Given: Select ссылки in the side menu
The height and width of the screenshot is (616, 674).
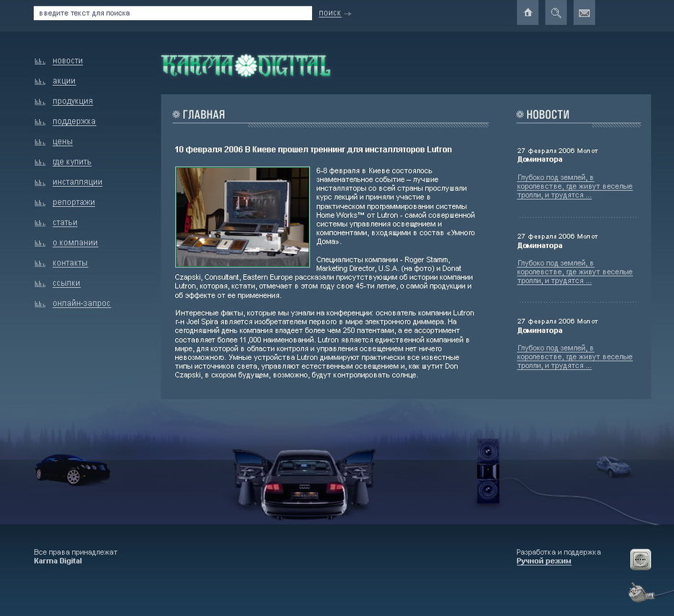Looking at the screenshot, I should click(x=66, y=283).
